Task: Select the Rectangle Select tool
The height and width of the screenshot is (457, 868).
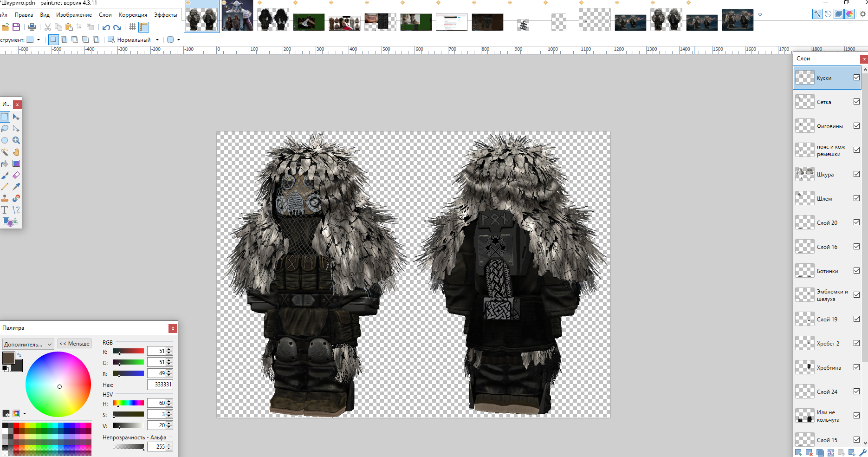Action: 5,117
